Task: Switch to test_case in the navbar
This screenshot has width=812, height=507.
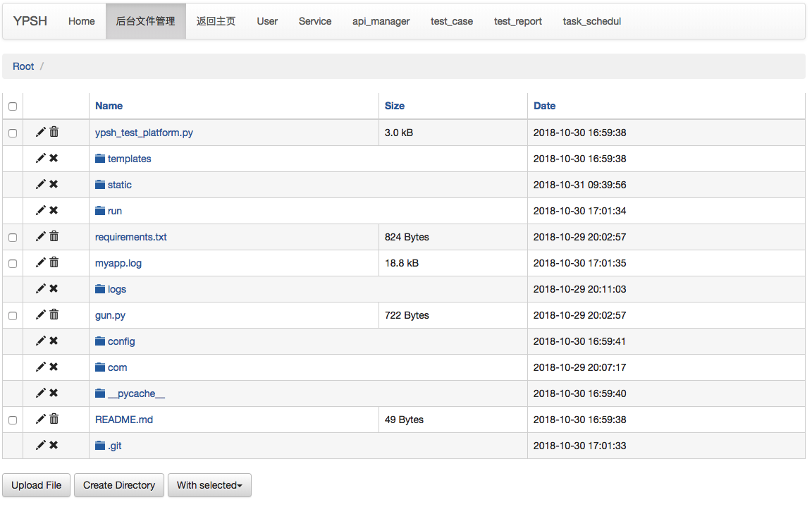Action: [x=452, y=21]
